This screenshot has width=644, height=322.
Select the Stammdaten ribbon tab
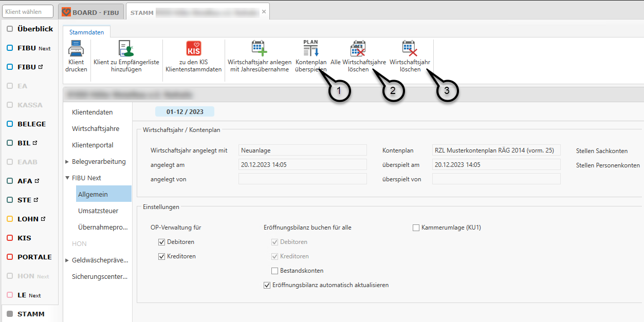[x=86, y=32]
